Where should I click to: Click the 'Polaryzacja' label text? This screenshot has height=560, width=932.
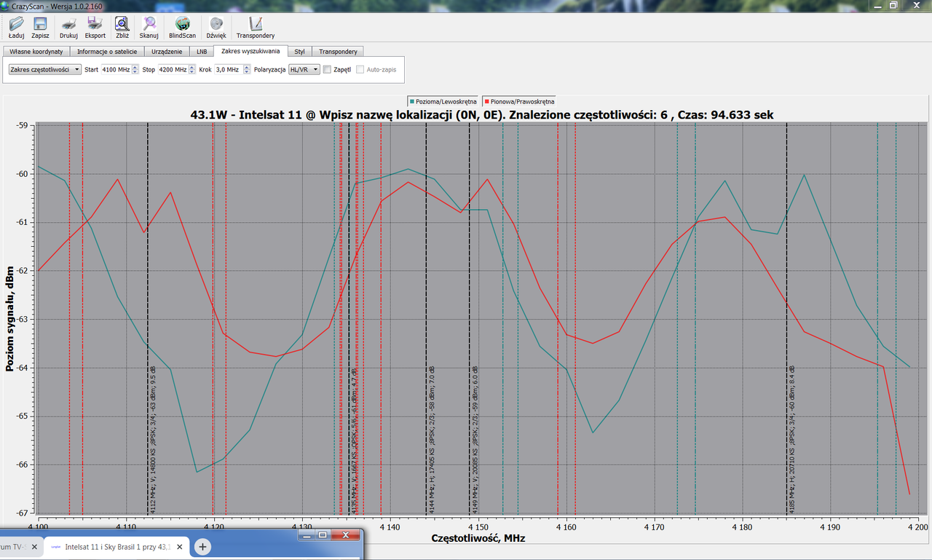[269, 70]
